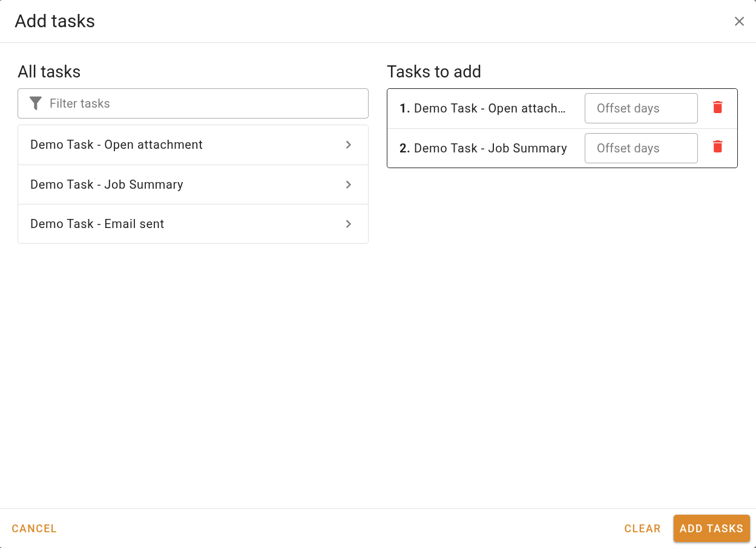Select 'Demo Task - Job Summary' in All tasks
756x548 pixels.
[x=193, y=184]
